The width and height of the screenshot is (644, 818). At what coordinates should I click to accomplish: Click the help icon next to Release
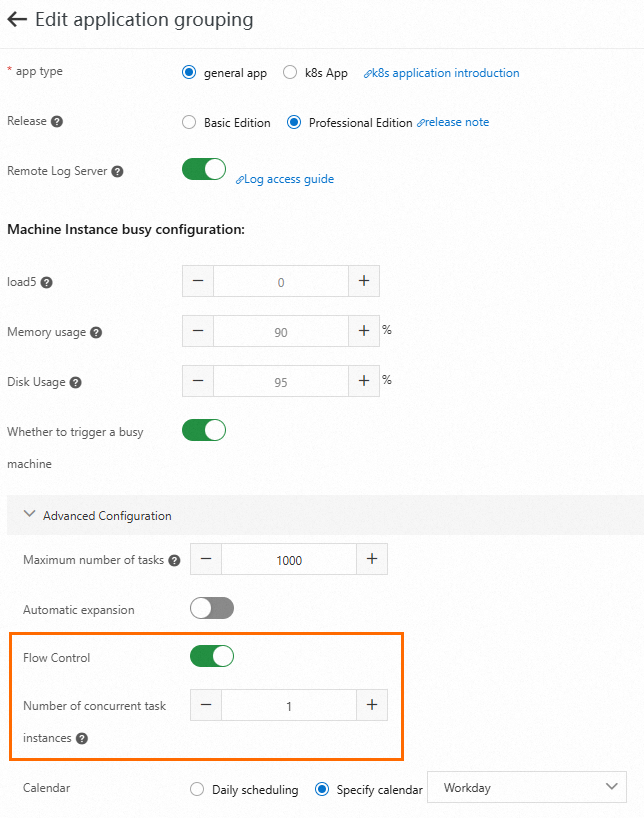tap(57, 122)
